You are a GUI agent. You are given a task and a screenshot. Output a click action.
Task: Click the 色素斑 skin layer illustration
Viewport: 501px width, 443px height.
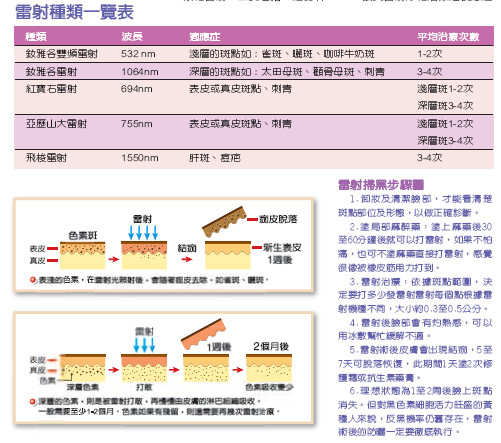coord(82,255)
